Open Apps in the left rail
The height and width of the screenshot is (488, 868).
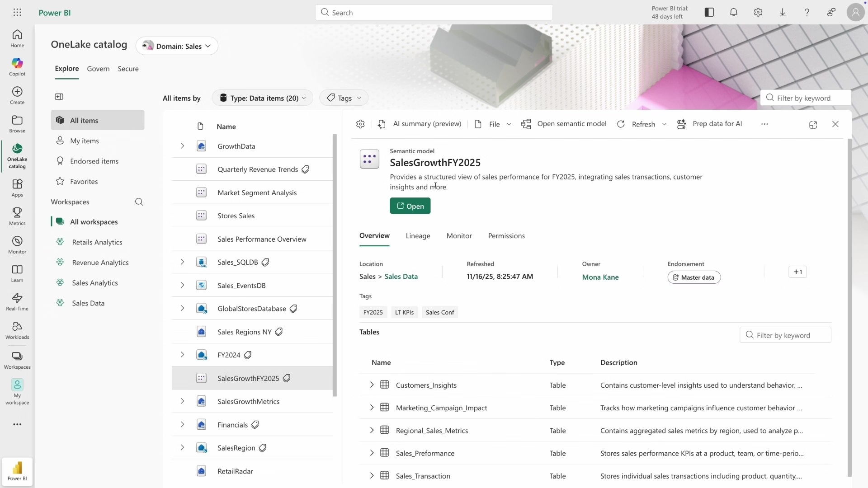(17, 188)
